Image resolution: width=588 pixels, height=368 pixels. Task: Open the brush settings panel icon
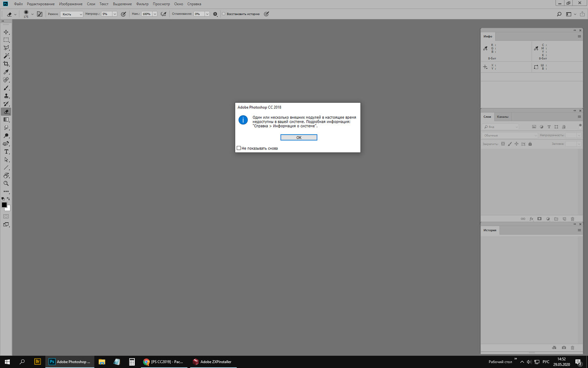click(40, 14)
